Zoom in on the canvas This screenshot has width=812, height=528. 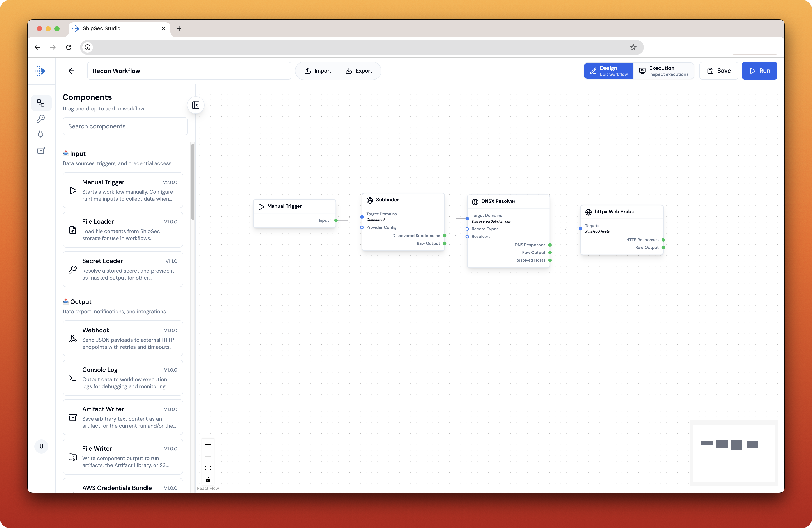[208, 444]
